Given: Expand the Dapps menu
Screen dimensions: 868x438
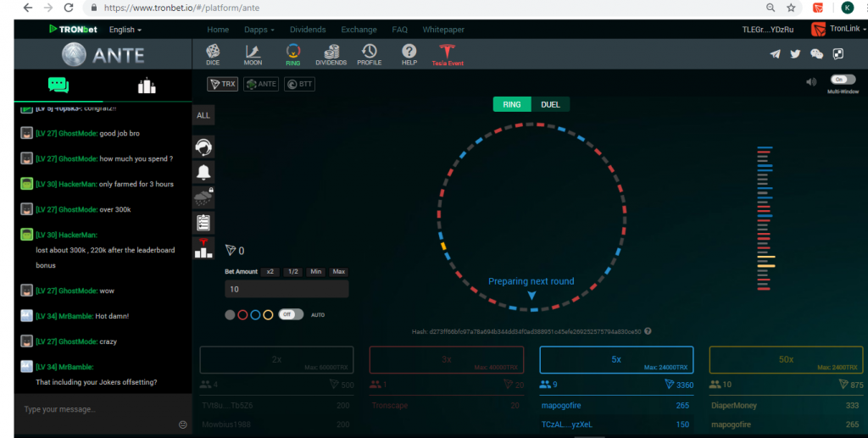Looking at the screenshot, I should [x=259, y=30].
